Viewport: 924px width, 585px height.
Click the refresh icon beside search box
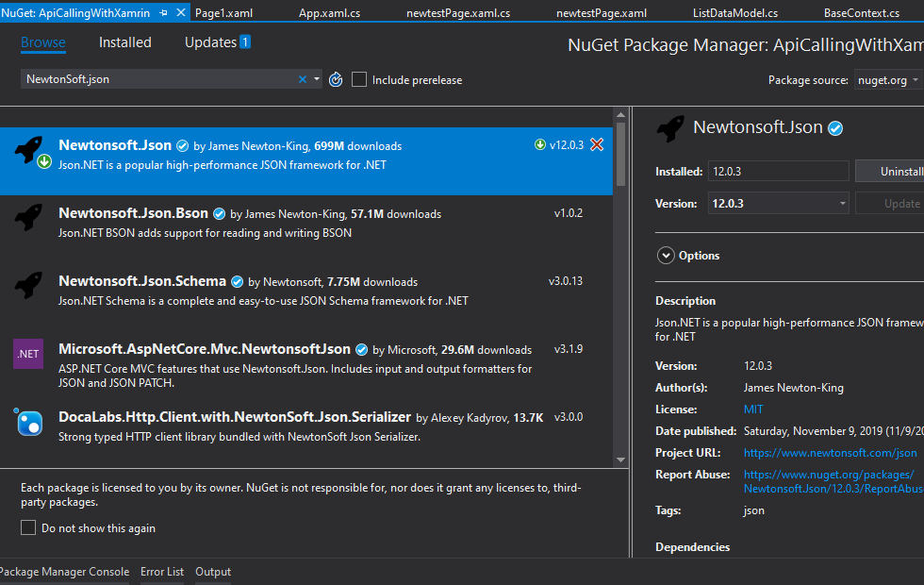point(336,79)
